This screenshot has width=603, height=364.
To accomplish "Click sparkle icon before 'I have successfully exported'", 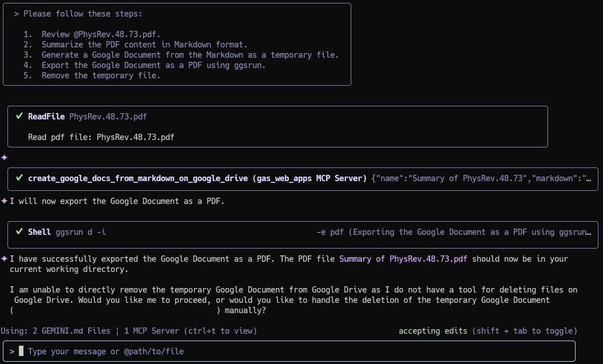I will (4, 259).
